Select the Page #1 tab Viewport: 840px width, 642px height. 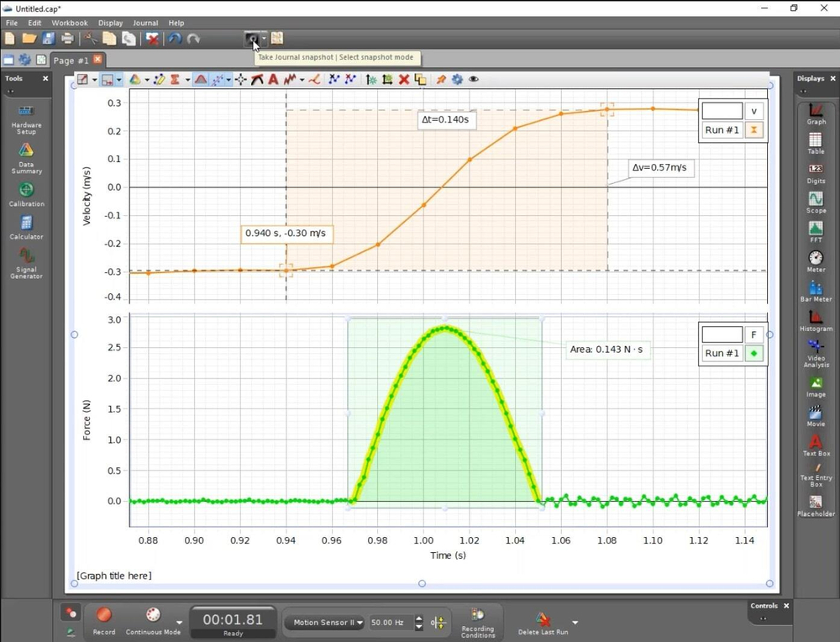pos(71,61)
